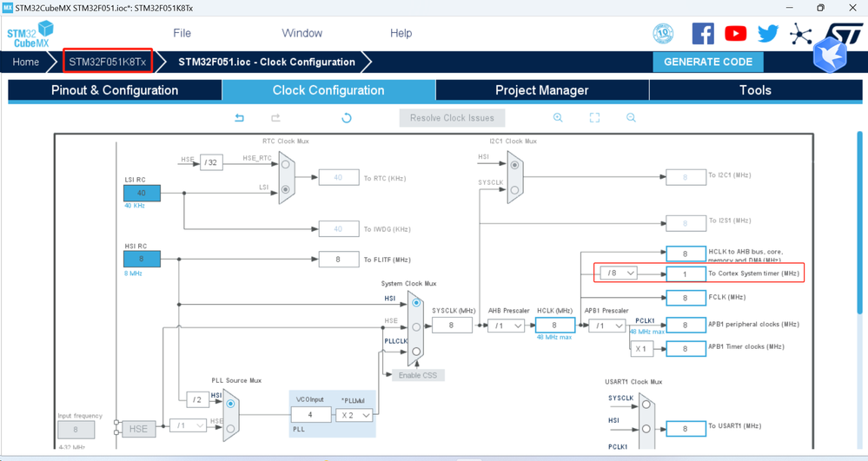Open the ST Facebook page icon

(703, 34)
